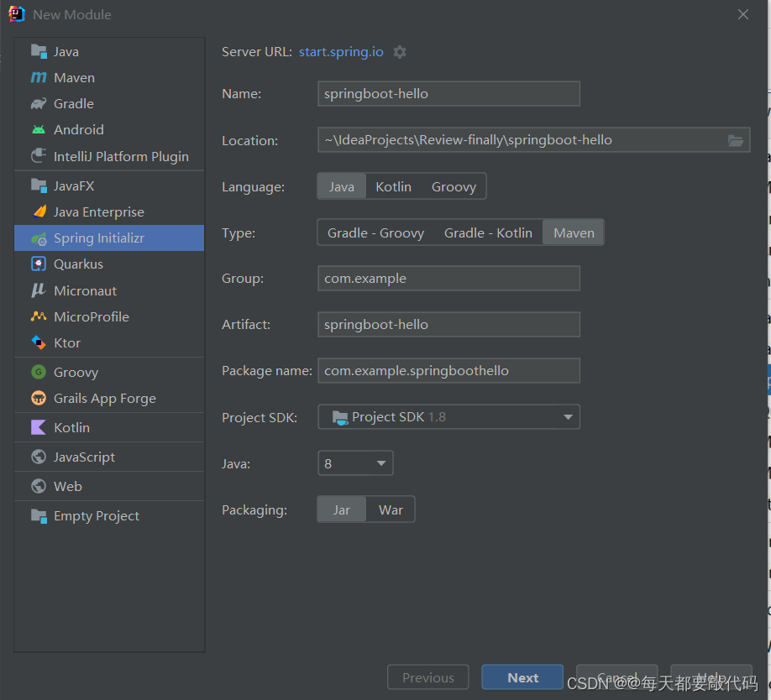Viewport: 771px width, 700px height.
Task: Select Quarkus generator entry
Action: coord(109,264)
